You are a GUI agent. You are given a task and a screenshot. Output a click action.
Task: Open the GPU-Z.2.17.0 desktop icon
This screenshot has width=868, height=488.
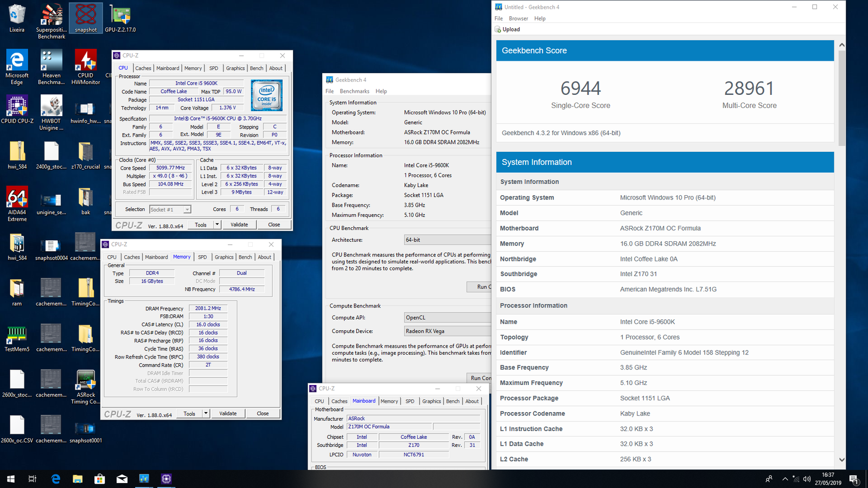120,16
